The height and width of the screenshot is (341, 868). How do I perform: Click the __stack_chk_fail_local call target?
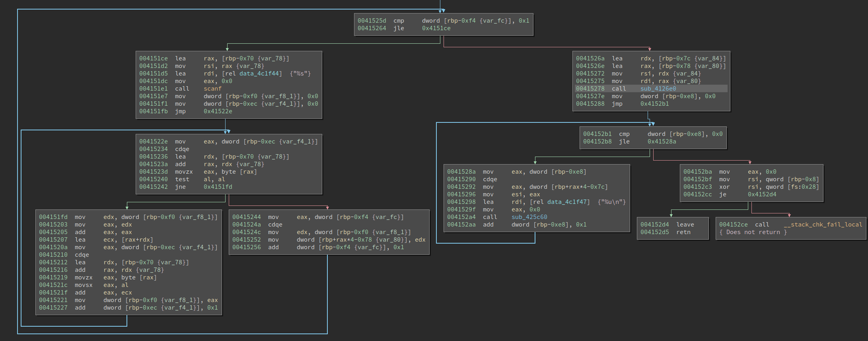point(823,225)
